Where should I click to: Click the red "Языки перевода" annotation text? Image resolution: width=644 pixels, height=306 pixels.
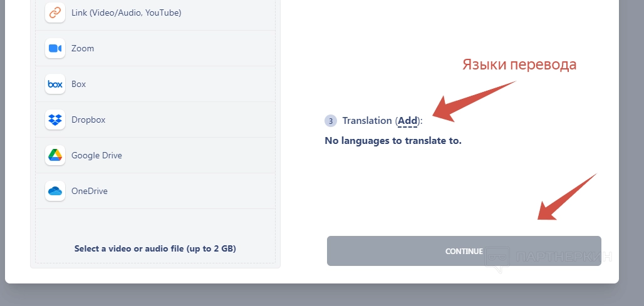coord(519,64)
